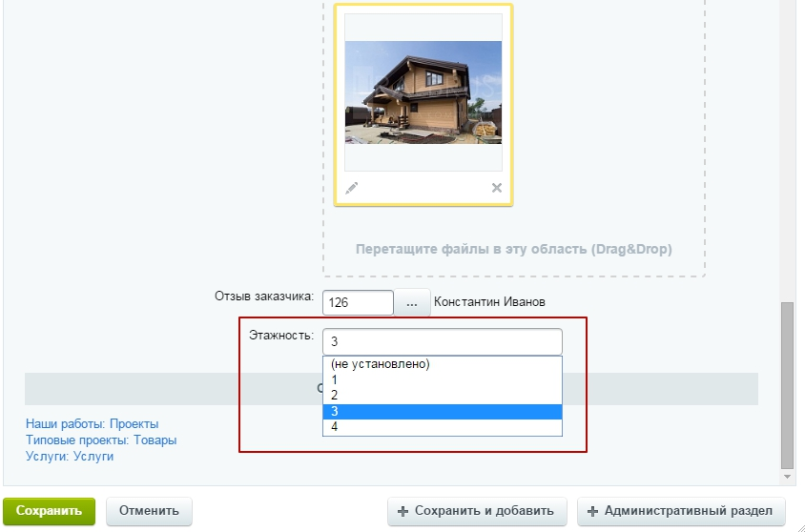Choose the (не установлено) option
Image resolution: width=805 pixels, height=532 pixels.
coord(443,364)
